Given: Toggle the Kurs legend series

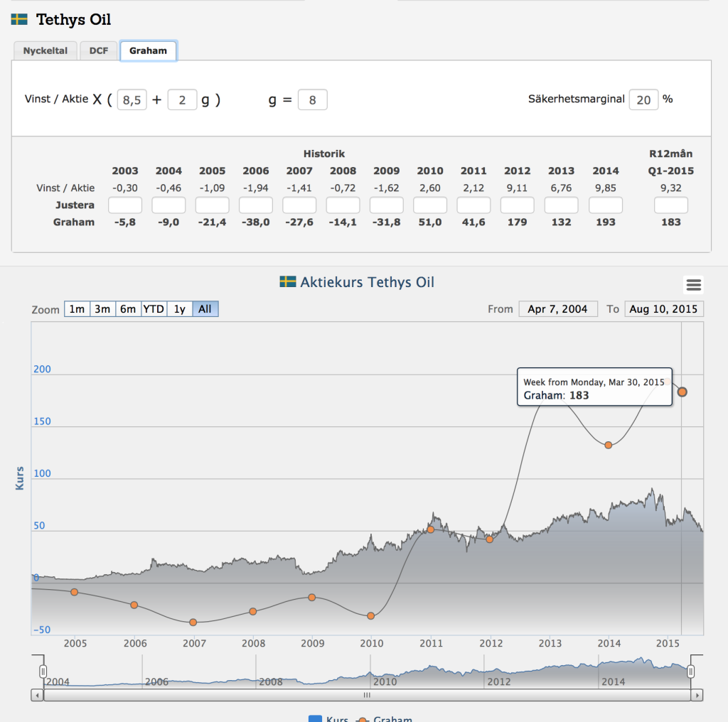Looking at the screenshot, I should tap(328, 718).
